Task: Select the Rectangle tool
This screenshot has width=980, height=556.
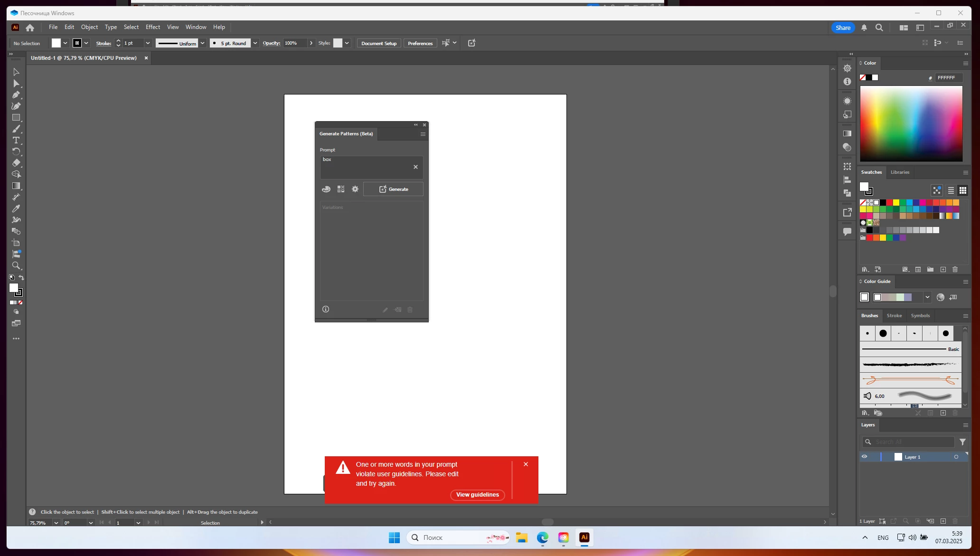Action: pyautogui.click(x=16, y=117)
